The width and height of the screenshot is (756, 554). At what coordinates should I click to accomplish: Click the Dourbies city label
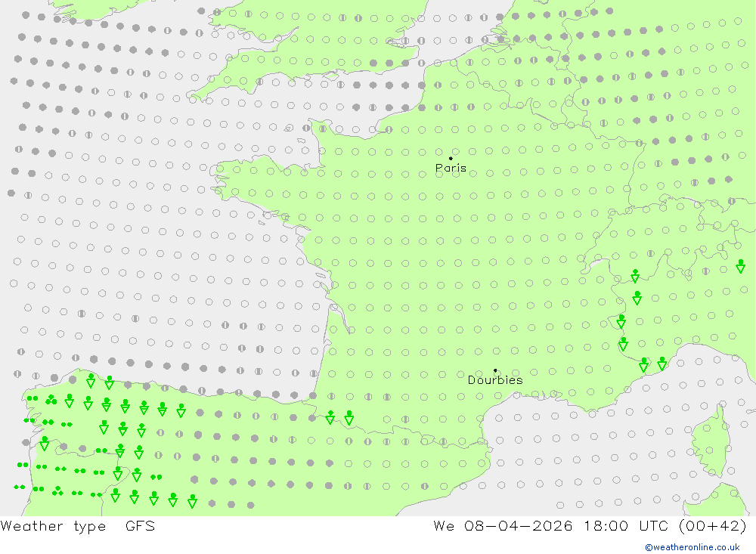(x=495, y=380)
